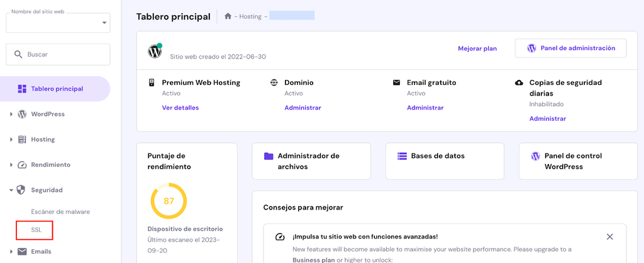Image resolution: width=644 pixels, height=263 pixels.
Task: Click the Premium Web Hosting server icon
Action: (x=152, y=82)
